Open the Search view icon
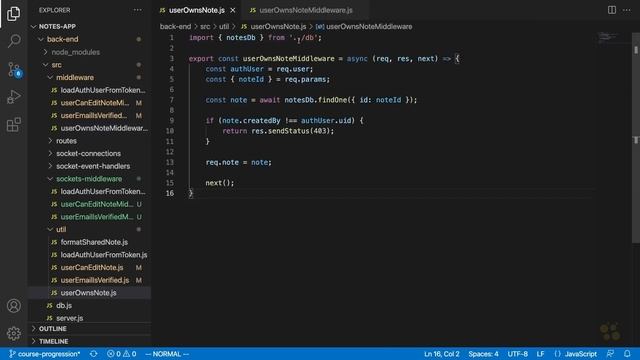This screenshot has height=360, width=640. pos(13,41)
